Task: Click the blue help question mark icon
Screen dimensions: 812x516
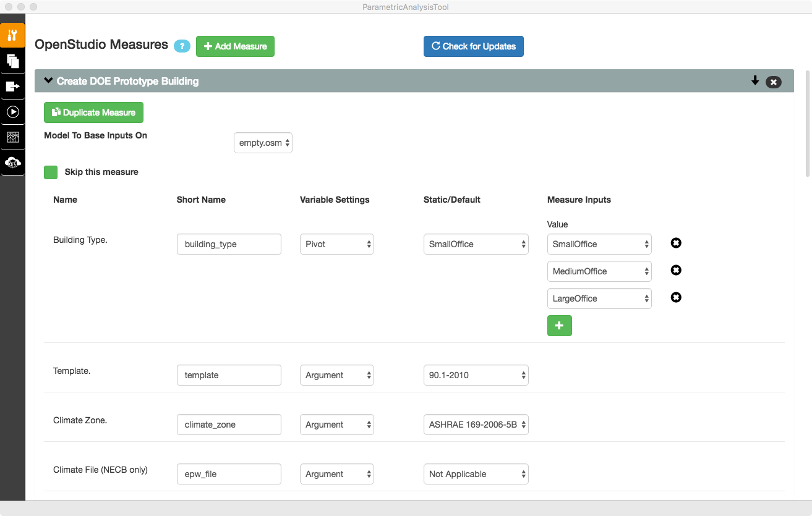Action: (182, 46)
